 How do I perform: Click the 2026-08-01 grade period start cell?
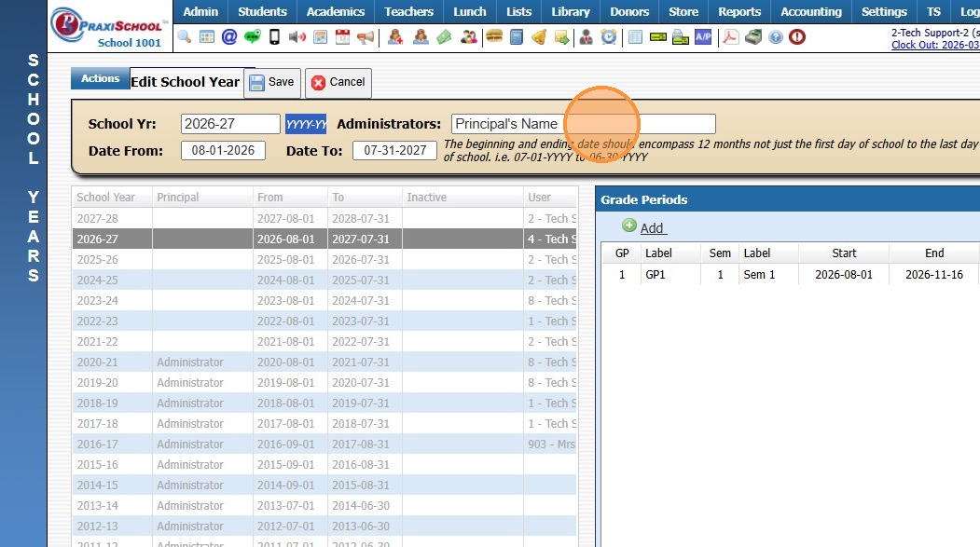pyautogui.click(x=844, y=274)
